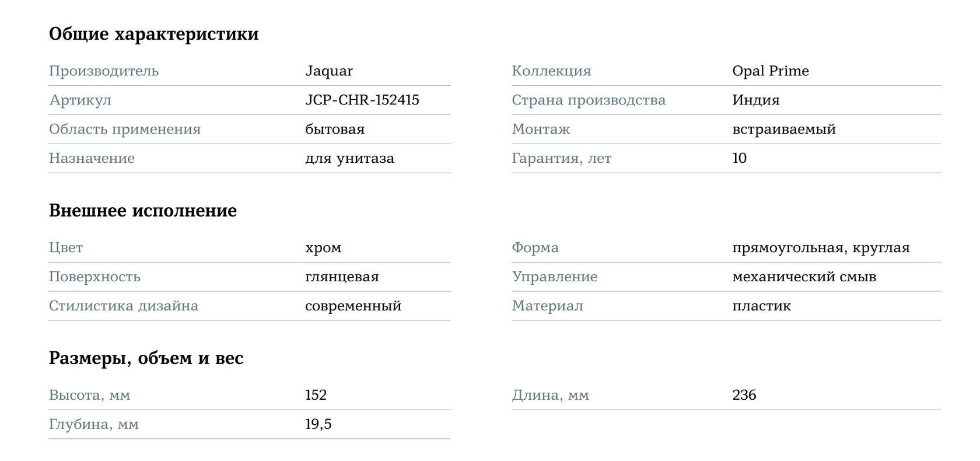Viewport: 980px width, 461px height.
Task: Click the "Высота, мм" label
Action: point(89,396)
